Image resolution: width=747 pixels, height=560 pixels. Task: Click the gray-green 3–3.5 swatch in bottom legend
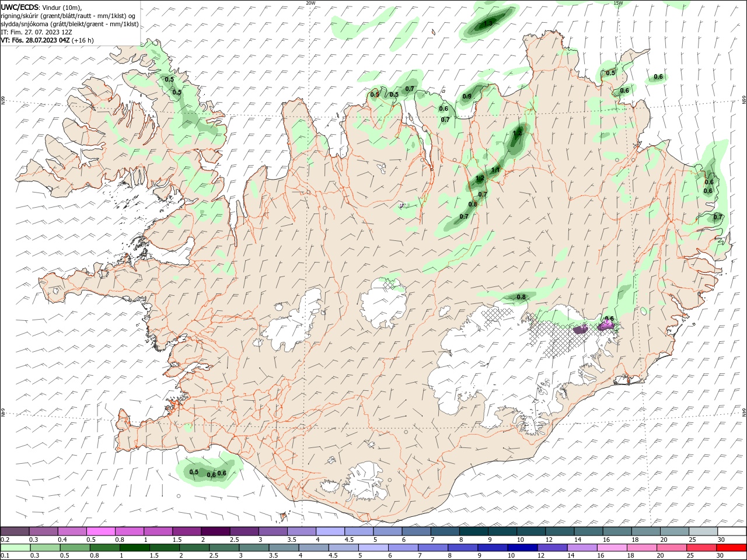click(254, 548)
